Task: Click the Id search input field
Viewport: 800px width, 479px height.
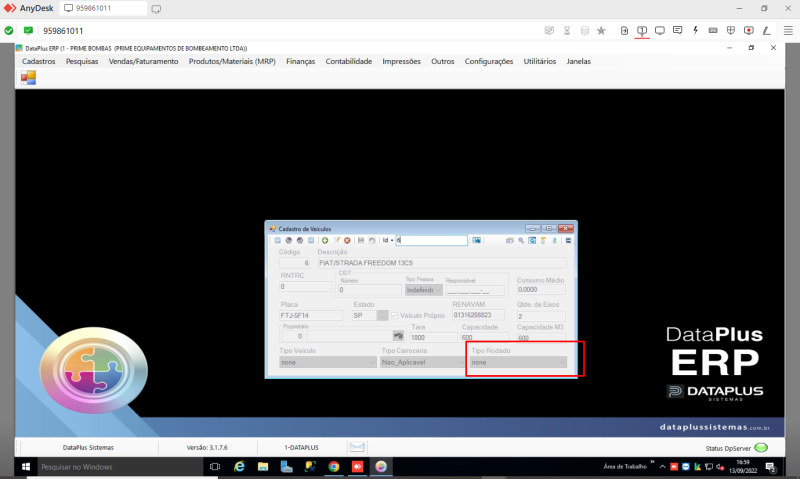Action: point(432,240)
